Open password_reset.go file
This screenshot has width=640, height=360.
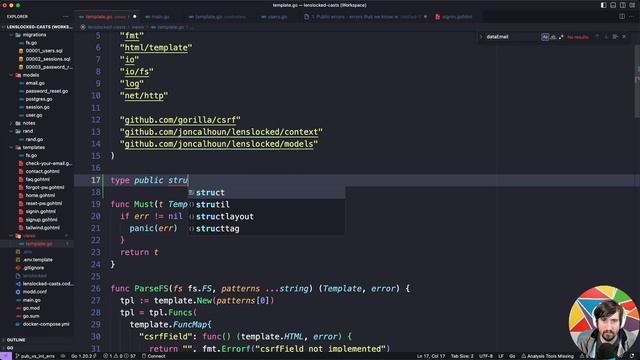pyautogui.click(x=47, y=91)
